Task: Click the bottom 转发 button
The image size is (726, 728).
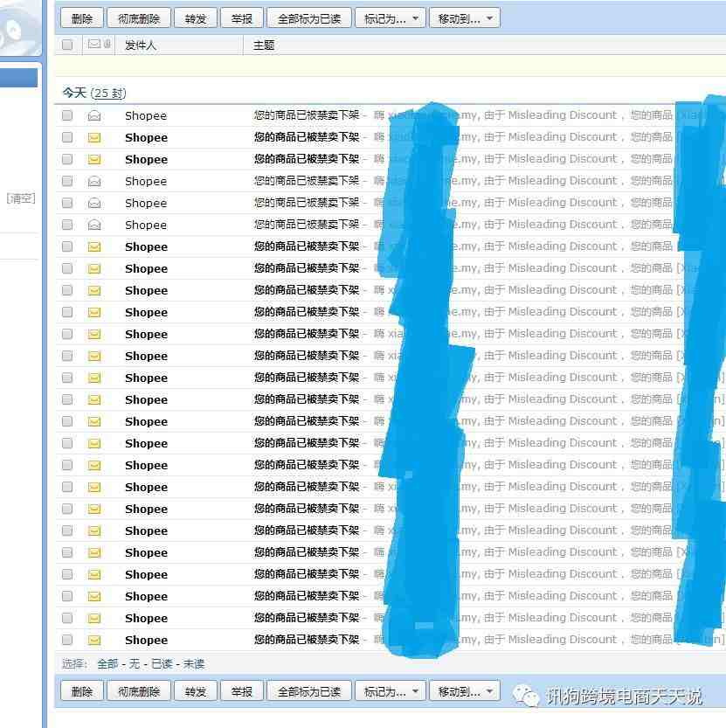Action: (x=196, y=691)
